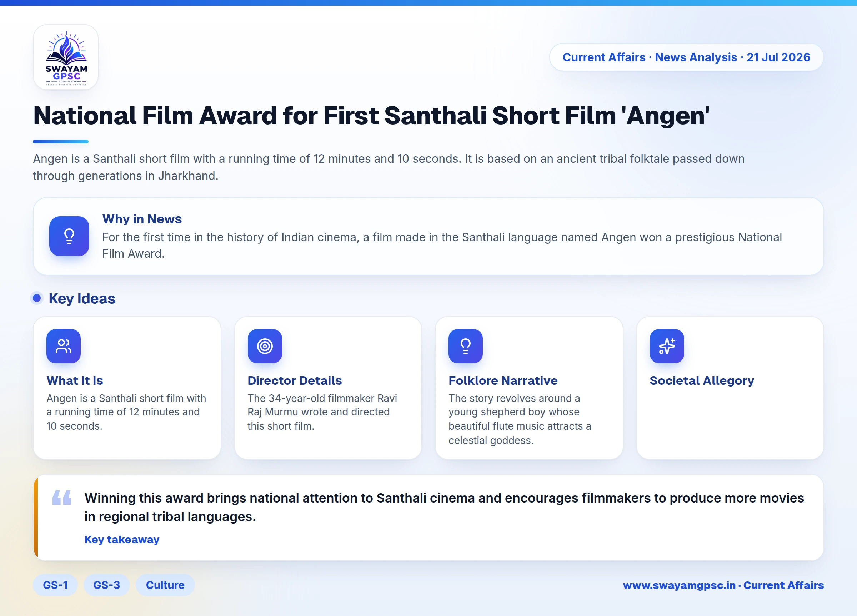Click the people icon above What It Is
Image resolution: width=857 pixels, height=616 pixels.
point(64,346)
